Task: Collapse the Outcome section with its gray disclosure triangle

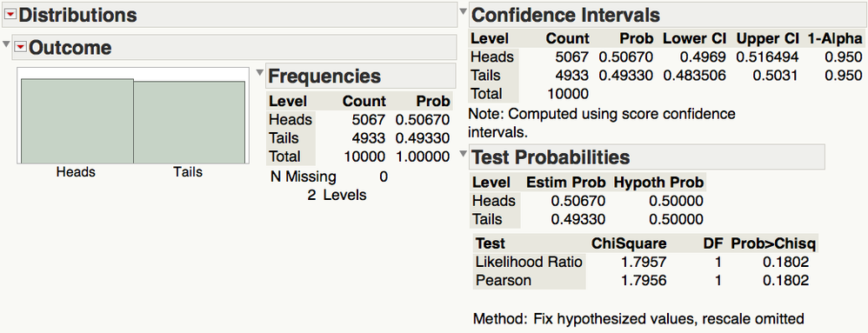Action: (6, 44)
